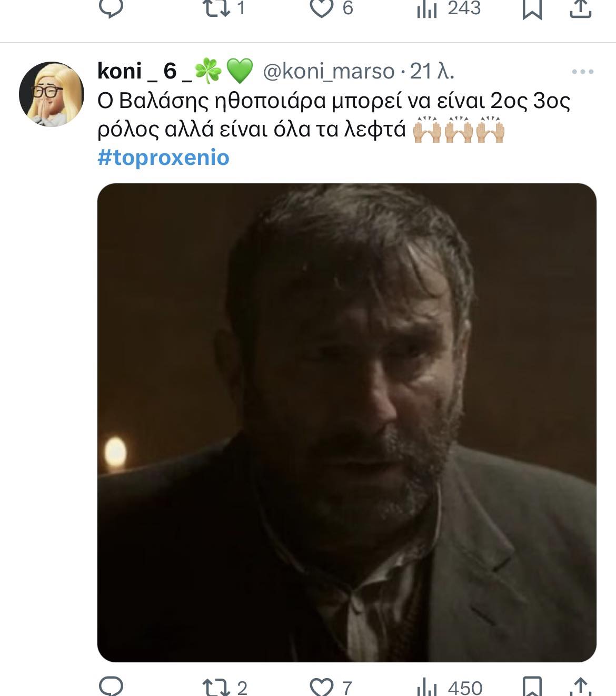Open the three-dot more options menu
616x696 pixels.
[x=582, y=72]
